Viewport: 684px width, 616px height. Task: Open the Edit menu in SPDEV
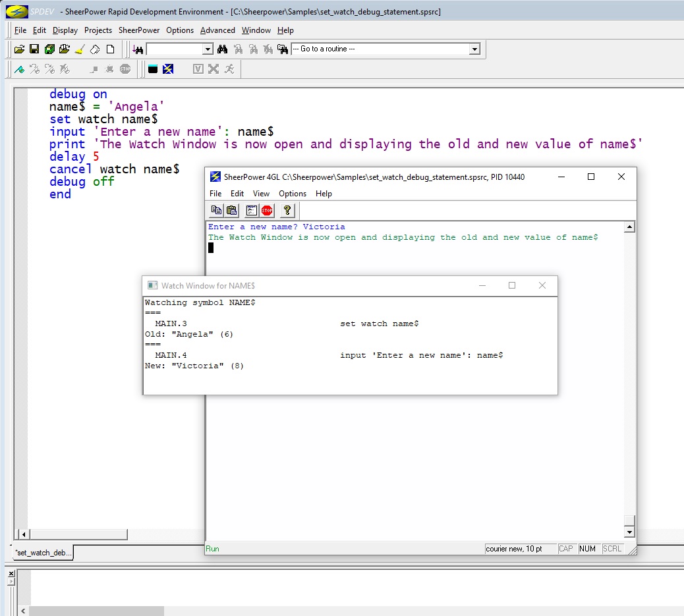[40, 30]
